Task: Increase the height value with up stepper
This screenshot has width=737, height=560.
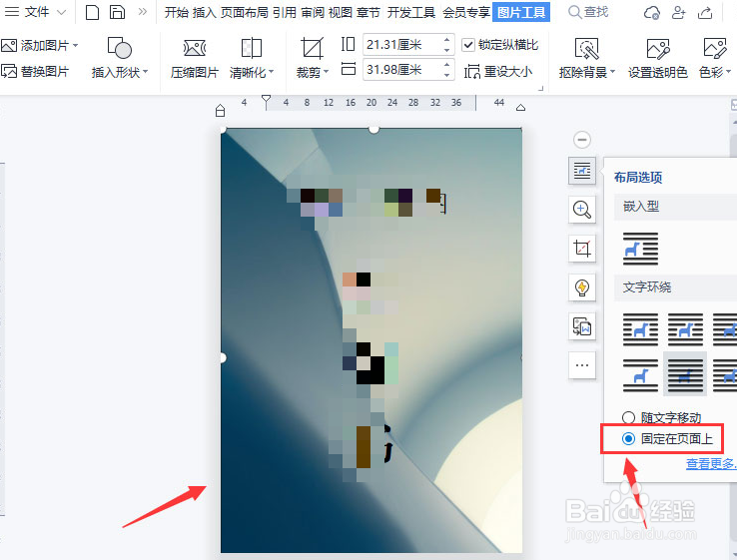Action: point(447,40)
